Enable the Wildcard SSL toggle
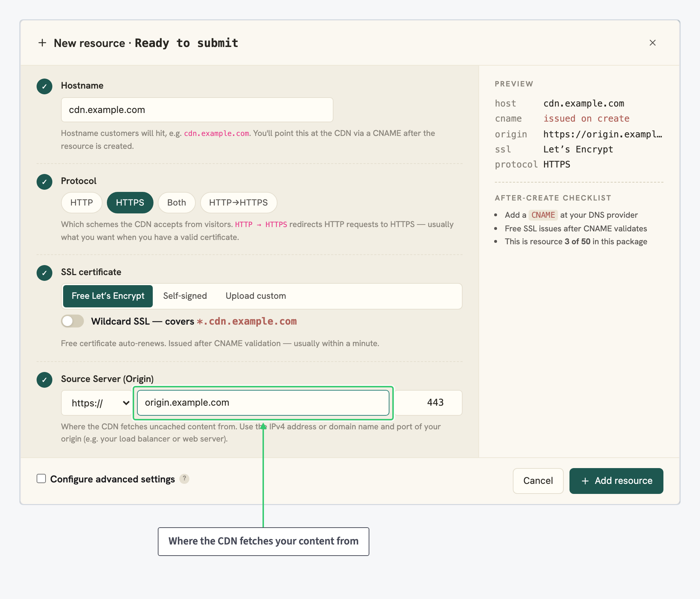 (x=72, y=321)
